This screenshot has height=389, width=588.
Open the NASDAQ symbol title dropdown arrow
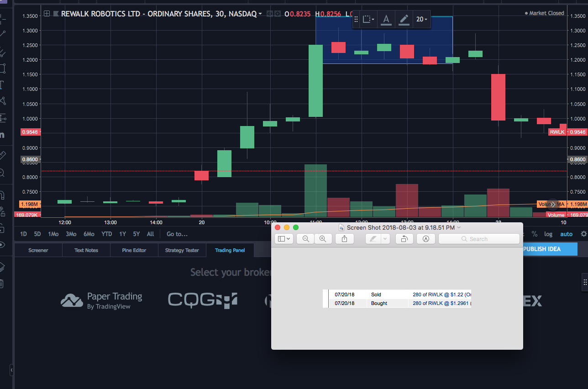point(260,14)
